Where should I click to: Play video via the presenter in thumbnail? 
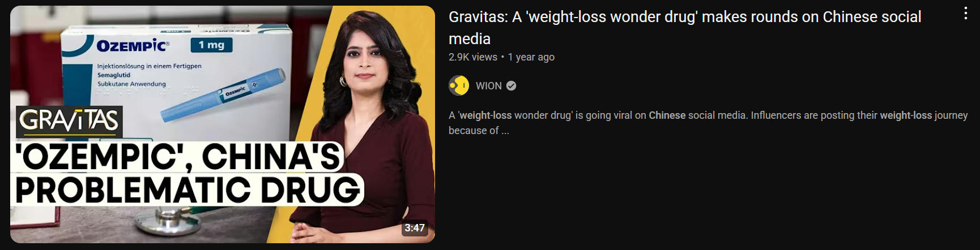368,130
